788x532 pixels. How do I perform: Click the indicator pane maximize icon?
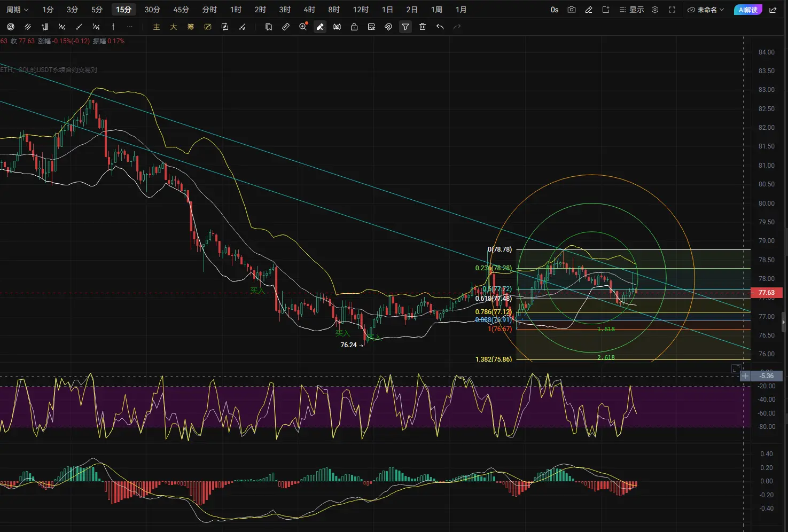pos(736,369)
